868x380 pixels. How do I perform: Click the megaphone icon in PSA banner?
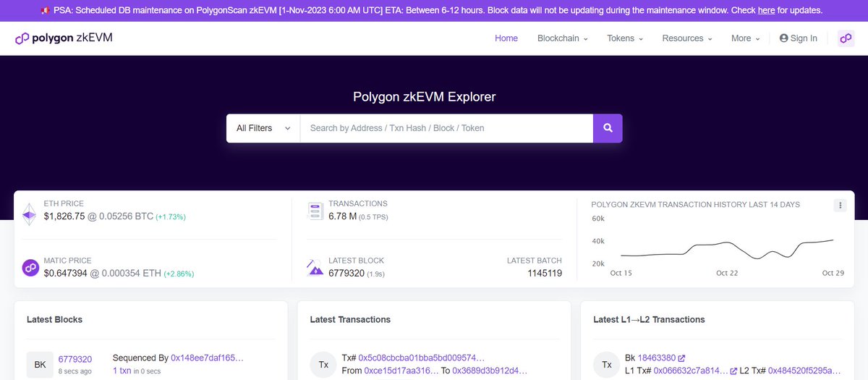point(45,11)
